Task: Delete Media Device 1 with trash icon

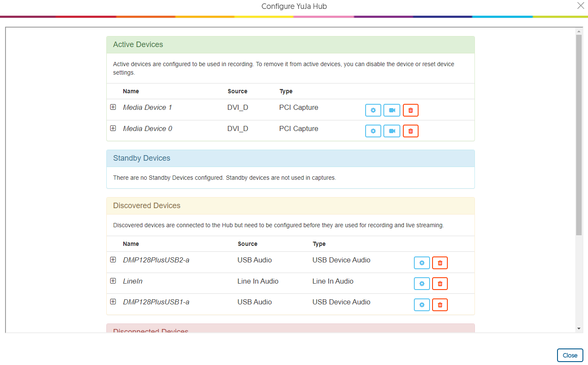Action: click(x=410, y=110)
